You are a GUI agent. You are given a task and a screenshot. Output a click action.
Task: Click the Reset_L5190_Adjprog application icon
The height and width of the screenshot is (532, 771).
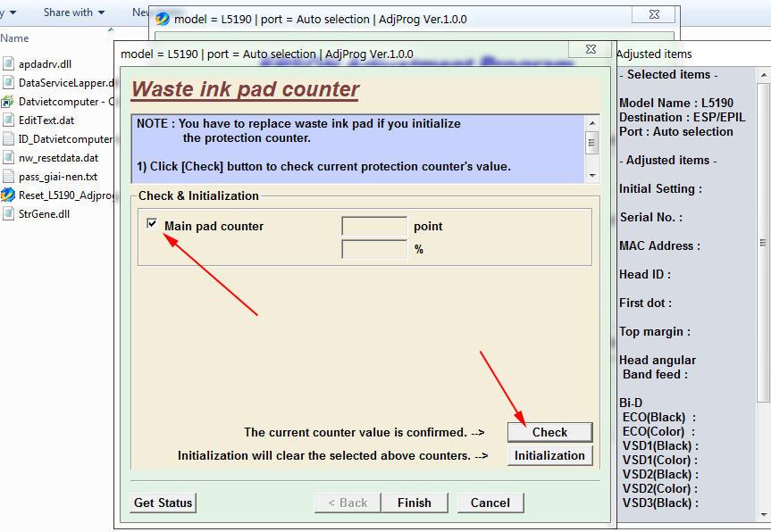click(8, 195)
